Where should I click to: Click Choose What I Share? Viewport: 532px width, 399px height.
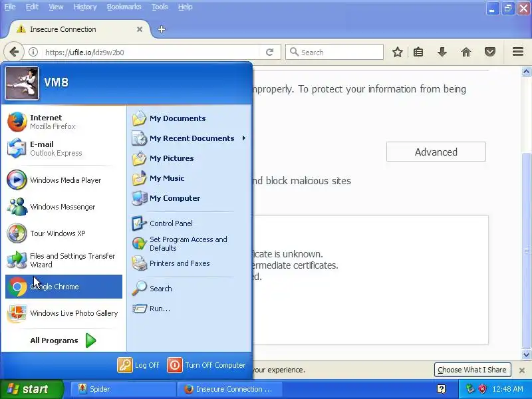click(x=472, y=370)
